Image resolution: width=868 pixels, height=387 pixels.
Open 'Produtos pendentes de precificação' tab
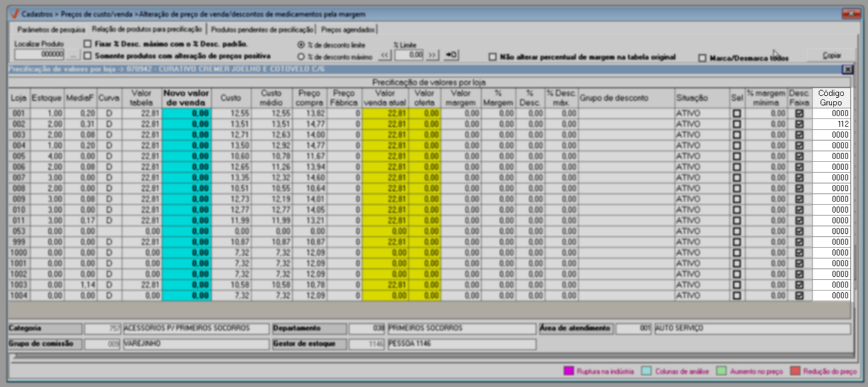click(262, 29)
